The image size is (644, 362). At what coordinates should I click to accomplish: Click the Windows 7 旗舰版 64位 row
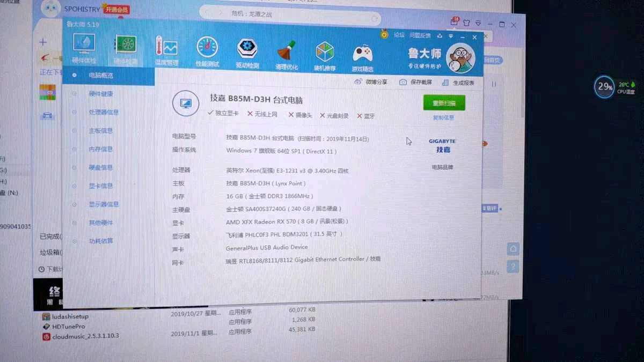point(281,151)
